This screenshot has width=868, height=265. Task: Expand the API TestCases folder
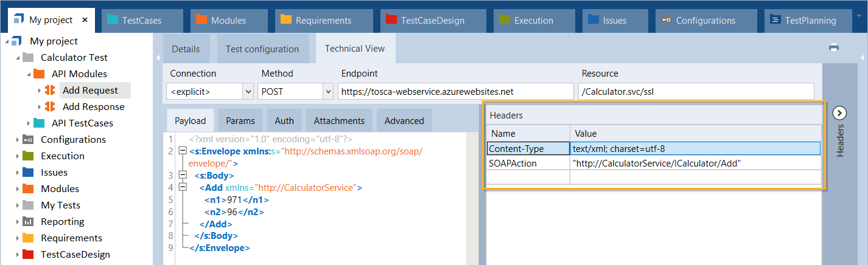click(x=28, y=123)
